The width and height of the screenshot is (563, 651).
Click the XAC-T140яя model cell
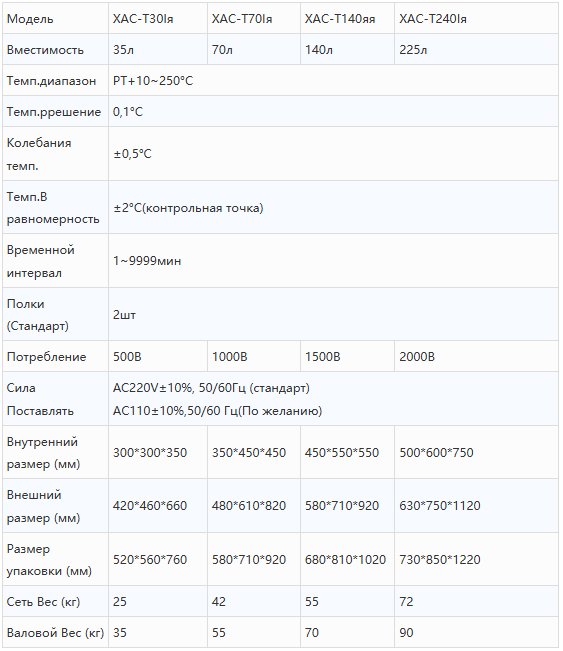(x=347, y=19)
